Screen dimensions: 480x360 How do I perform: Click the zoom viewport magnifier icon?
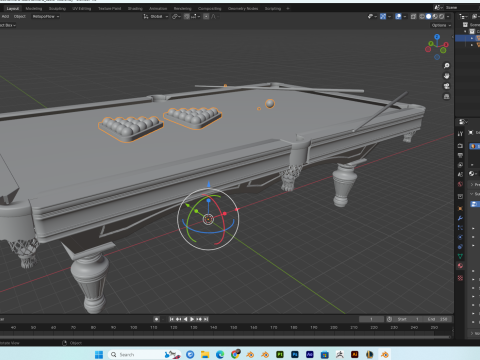[447, 66]
